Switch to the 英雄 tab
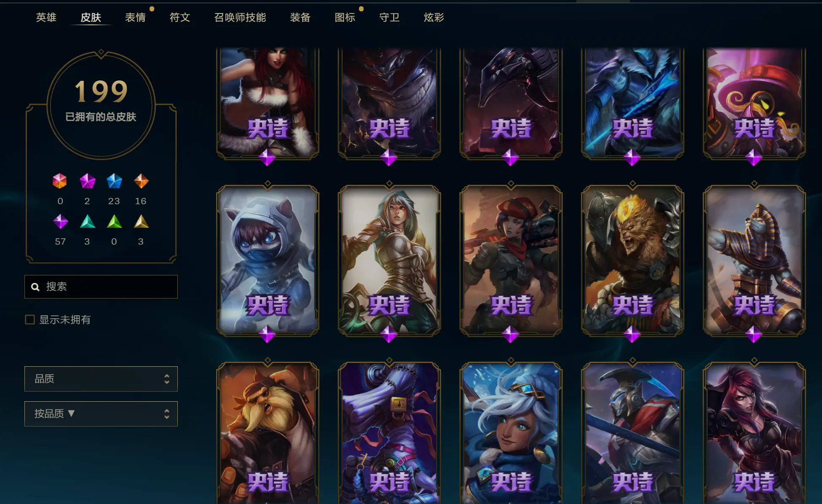 pyautogui.click(x=46, y=17)
